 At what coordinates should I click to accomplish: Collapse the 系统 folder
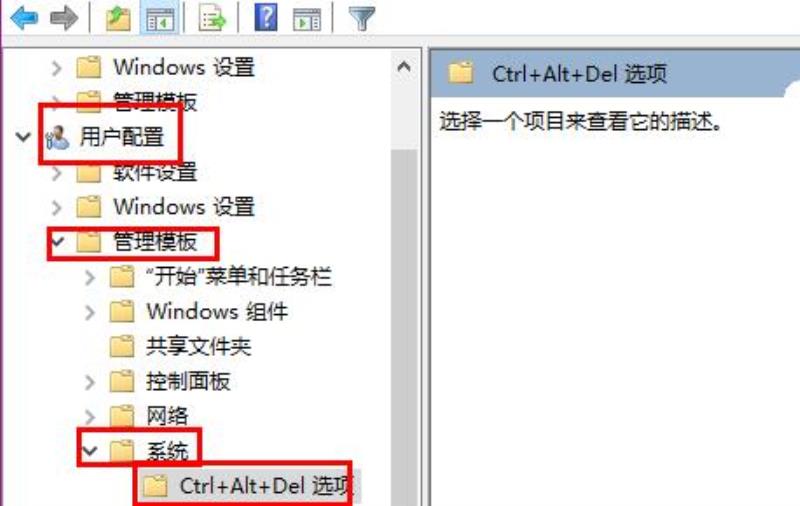(x=90, y=450)
